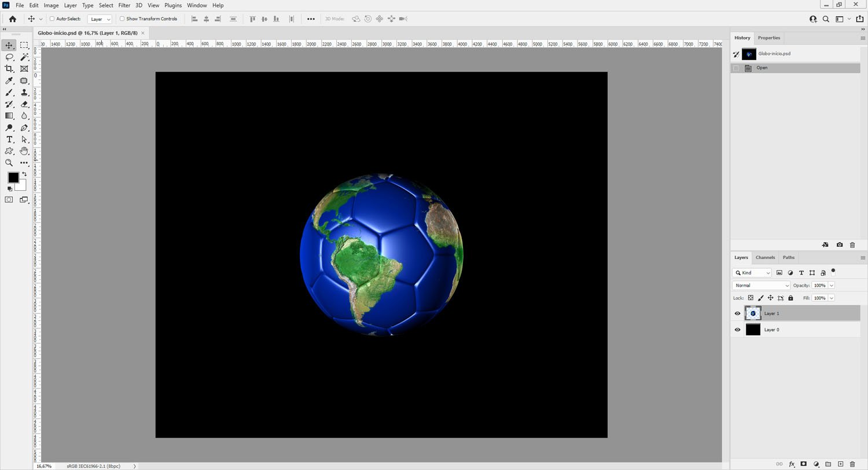The image size is (868, 470).
Task: Select the Hand tool
Action: coord(24,151)
